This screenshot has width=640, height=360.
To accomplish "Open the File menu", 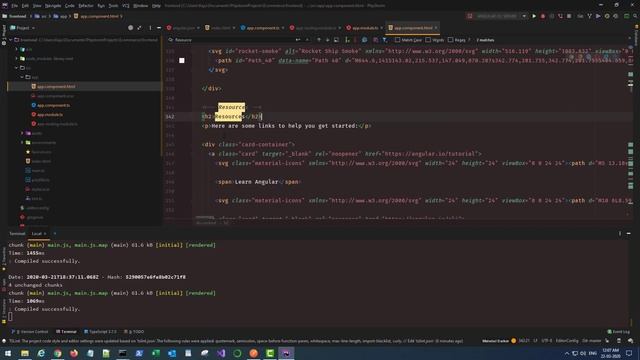I will pyautogui.click(x=15, y=6).
